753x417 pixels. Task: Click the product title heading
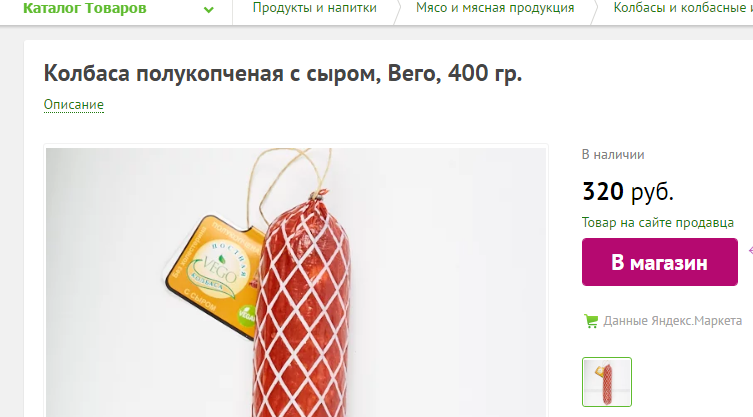282,74
